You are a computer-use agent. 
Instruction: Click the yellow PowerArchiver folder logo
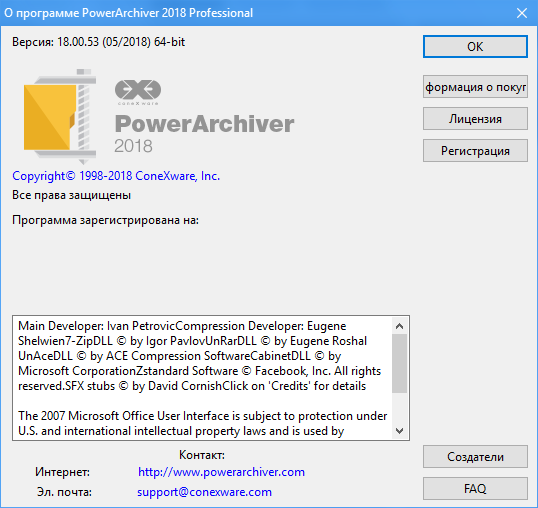[x=60, y=117]
